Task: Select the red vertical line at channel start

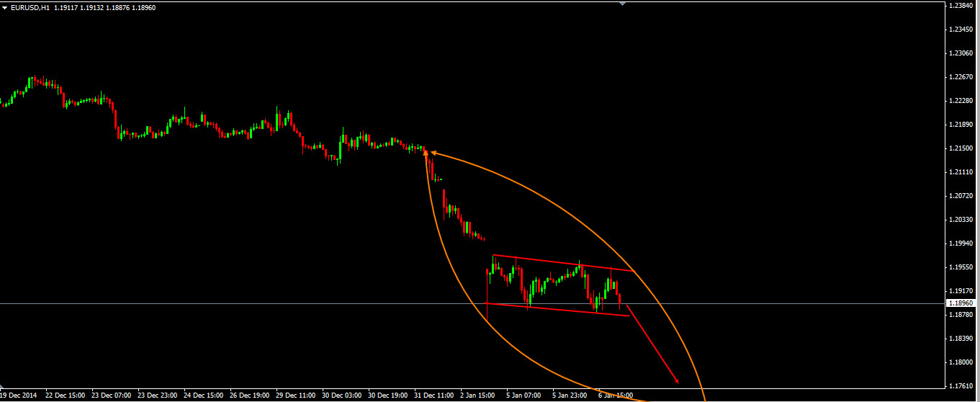Action: [487, 288]
